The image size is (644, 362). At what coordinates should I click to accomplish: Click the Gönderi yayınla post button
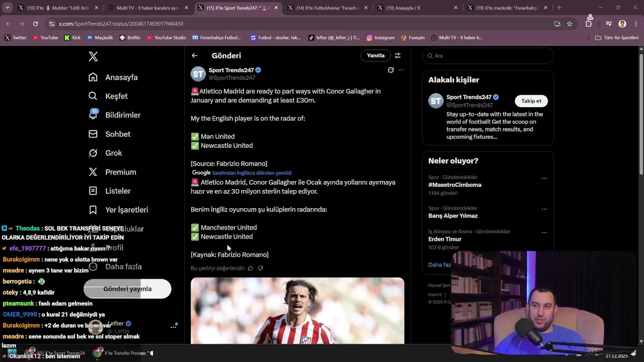[x=127, y=289]
